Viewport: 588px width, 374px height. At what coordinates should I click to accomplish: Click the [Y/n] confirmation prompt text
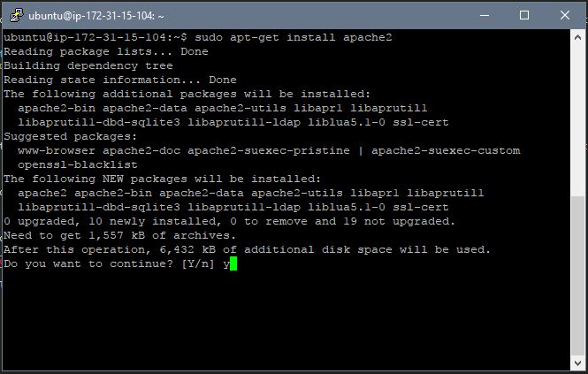[x=198, y=263]
